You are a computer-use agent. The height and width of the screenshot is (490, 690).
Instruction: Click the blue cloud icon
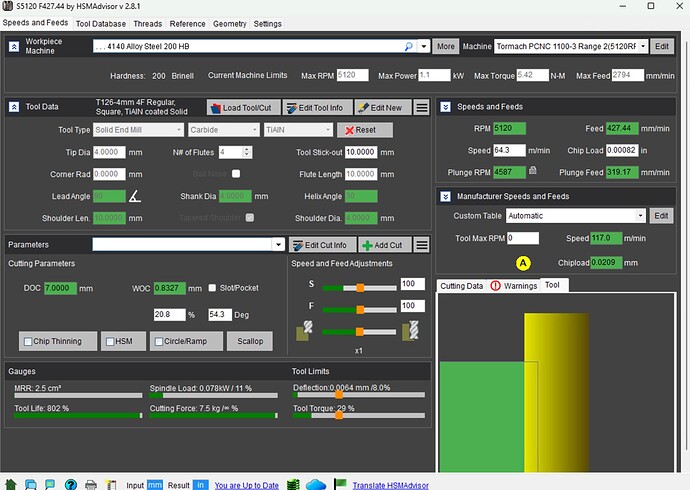(317, 484)
